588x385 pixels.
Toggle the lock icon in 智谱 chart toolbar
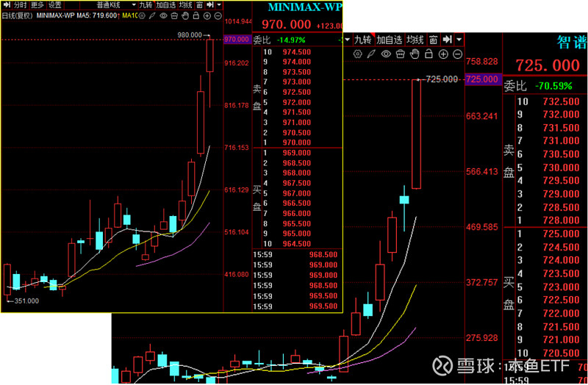[x=429, y=54]
